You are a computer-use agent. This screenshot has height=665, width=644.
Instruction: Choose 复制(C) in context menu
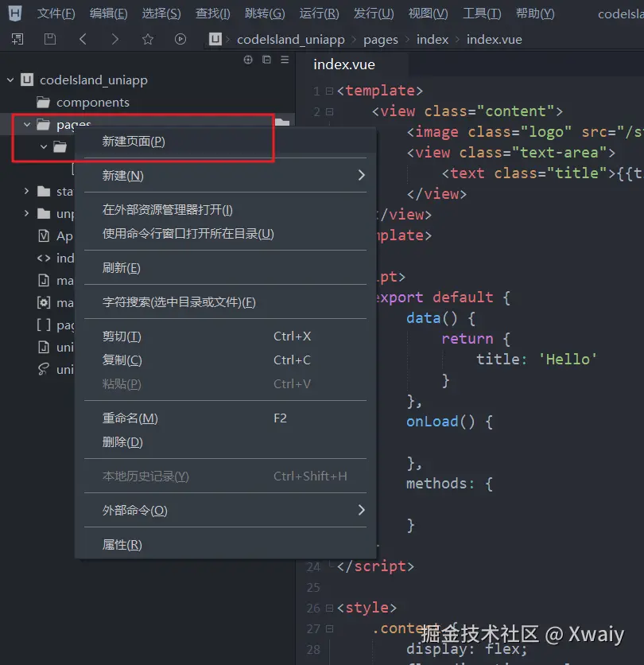(x=225, y=360)
